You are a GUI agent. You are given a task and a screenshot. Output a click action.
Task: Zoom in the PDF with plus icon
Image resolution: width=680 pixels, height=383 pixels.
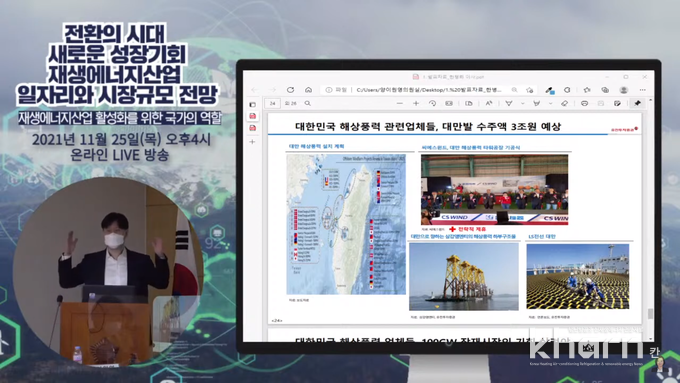click(415, 104)
